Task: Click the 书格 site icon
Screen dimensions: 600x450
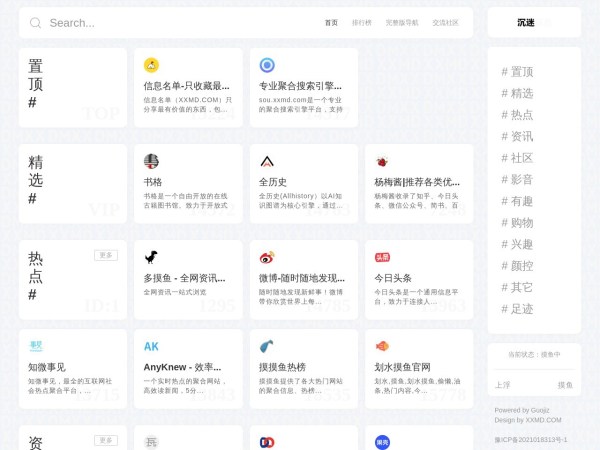Action: [151, 161]
